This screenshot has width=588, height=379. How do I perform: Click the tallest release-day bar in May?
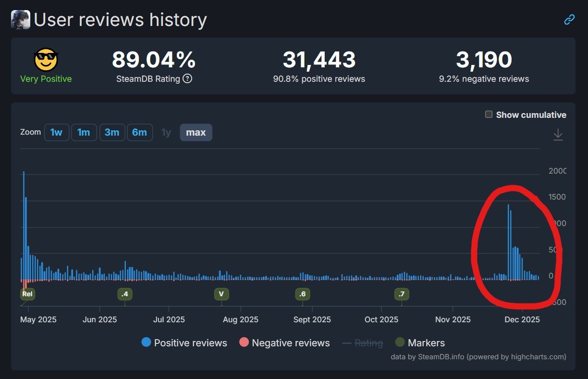pos(24,225)
